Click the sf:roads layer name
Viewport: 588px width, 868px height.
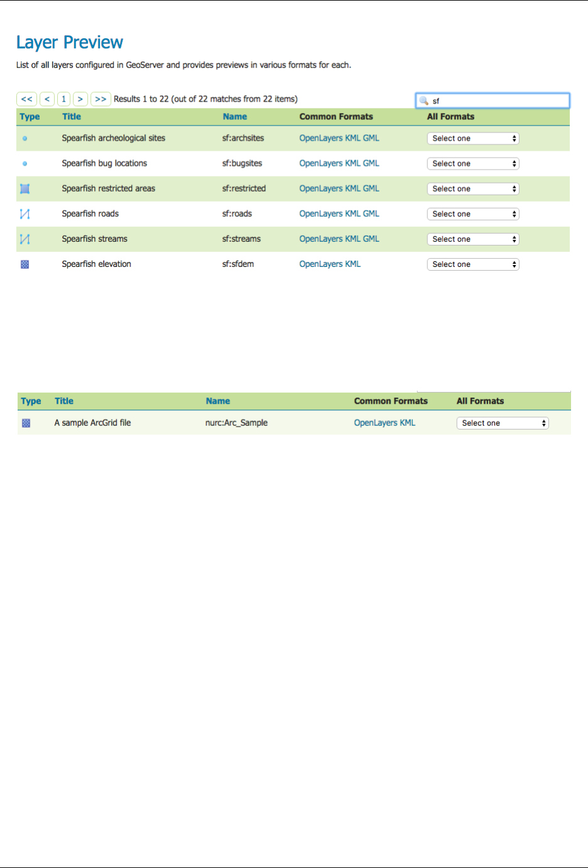pos(237,214)
